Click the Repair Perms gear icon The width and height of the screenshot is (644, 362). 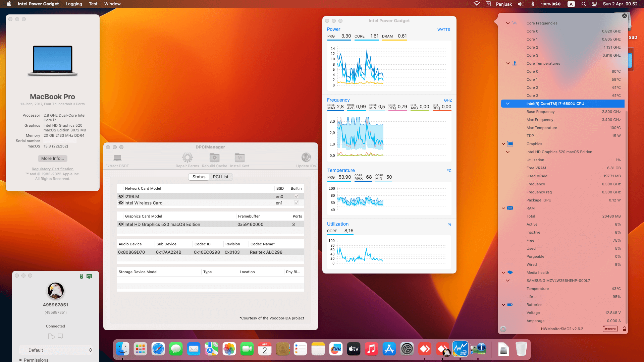click(x=187, y=158)
